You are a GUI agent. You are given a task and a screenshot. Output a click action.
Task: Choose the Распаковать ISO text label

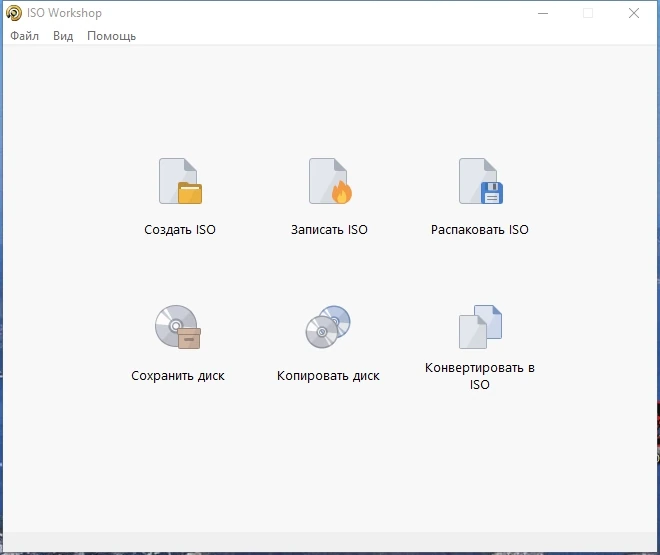coord(480,230)
